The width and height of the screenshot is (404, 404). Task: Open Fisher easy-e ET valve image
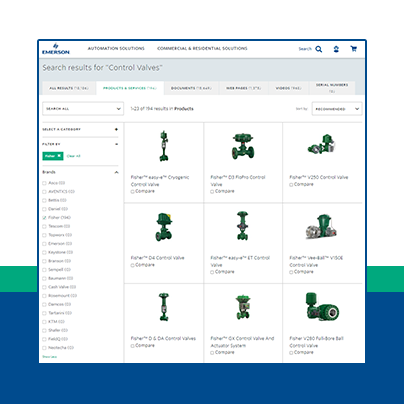coord(243,226)
